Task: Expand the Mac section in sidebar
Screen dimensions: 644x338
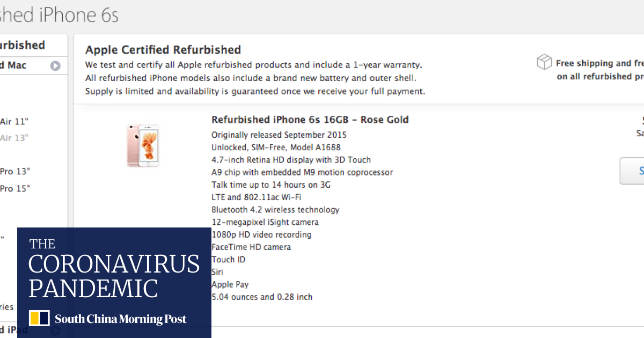Action: [13, 65]
